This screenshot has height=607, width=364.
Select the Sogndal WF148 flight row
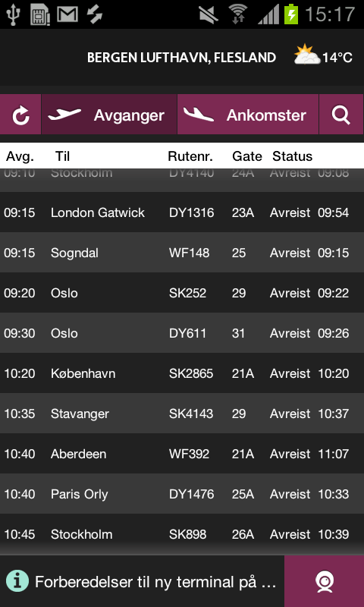click(x=182, y=253)
